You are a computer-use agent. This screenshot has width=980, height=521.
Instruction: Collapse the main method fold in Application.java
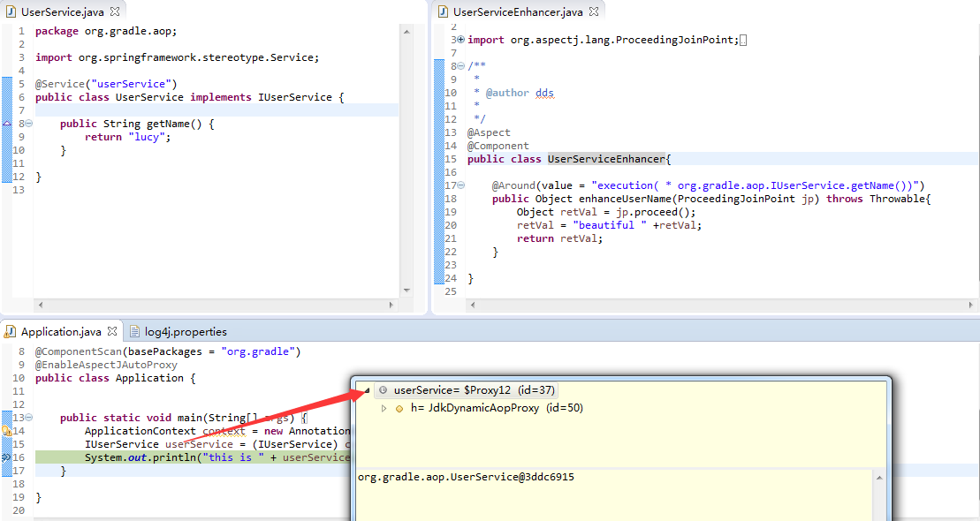click(29, 418)
